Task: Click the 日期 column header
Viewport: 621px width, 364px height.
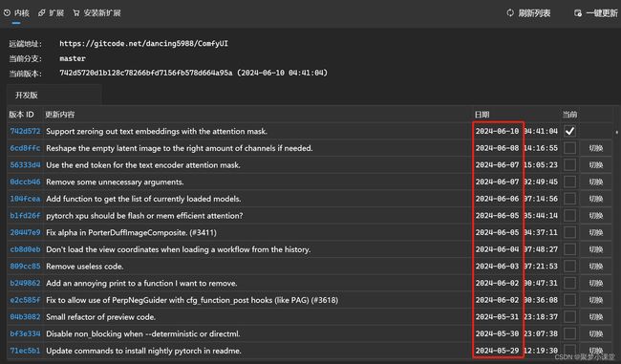Action: tap(482, 115)
